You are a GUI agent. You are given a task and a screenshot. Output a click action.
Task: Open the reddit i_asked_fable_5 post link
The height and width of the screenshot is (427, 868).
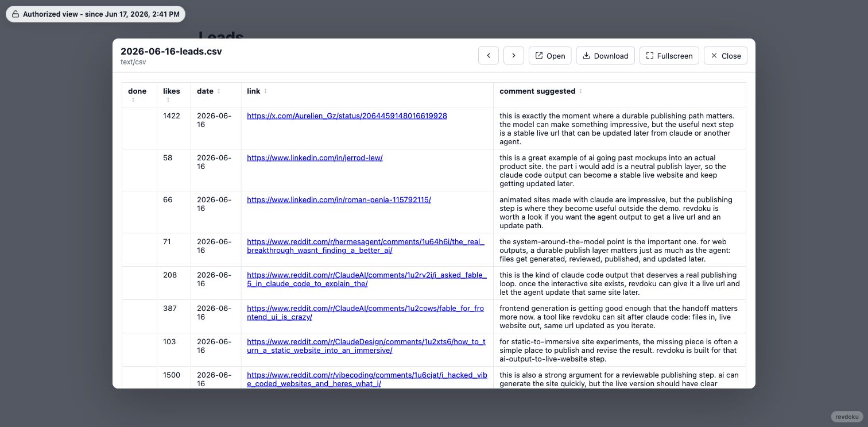coord(367,279)
